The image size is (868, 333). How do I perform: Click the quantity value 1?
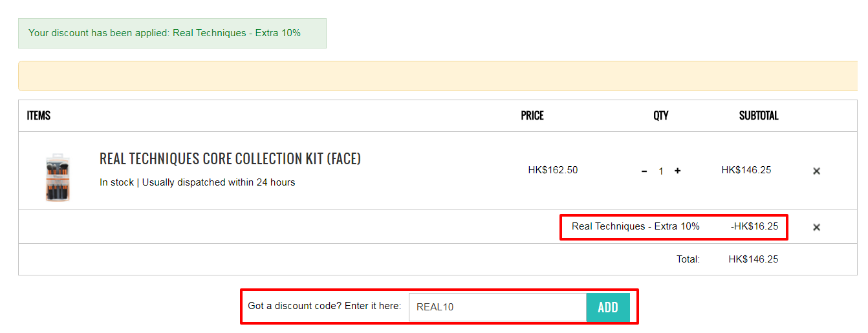tap(661, 171)
